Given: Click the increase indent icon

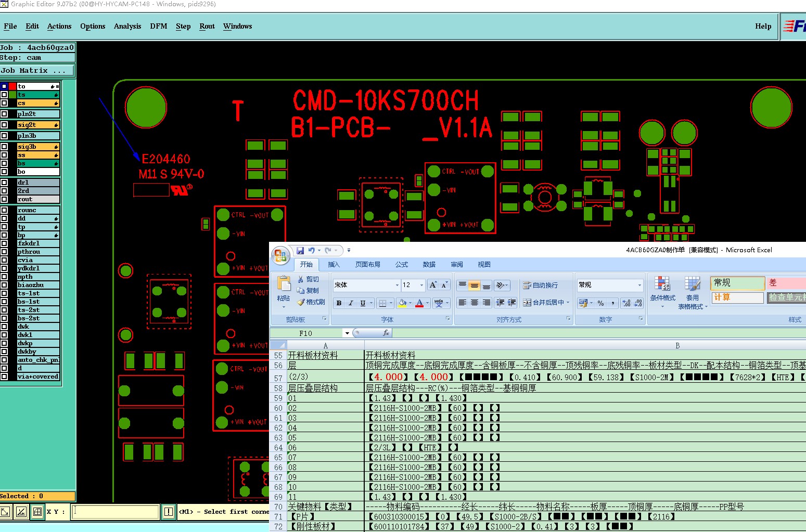Looking at the screenshot, I should pos(512,303).
